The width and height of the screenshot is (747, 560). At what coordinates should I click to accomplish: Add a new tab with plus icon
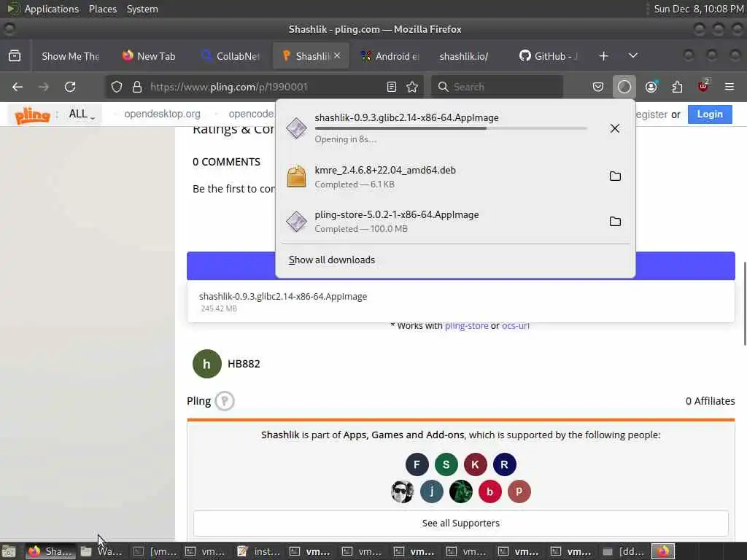point(603,56)
